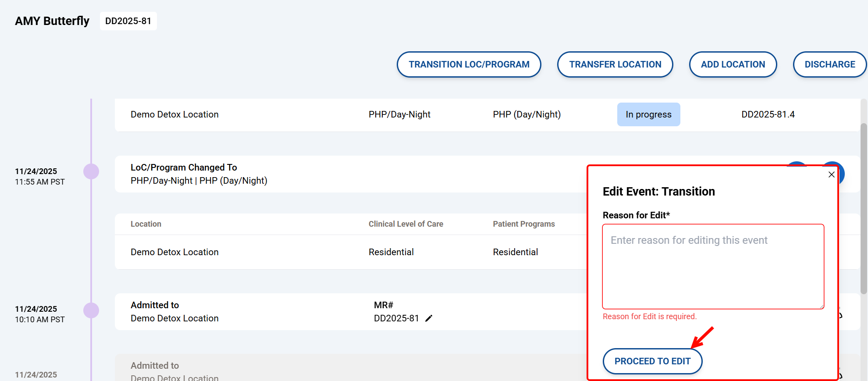Close the Edit Event: Transition dialog
This screenshot has height=381, width=868.
point(831,174)
